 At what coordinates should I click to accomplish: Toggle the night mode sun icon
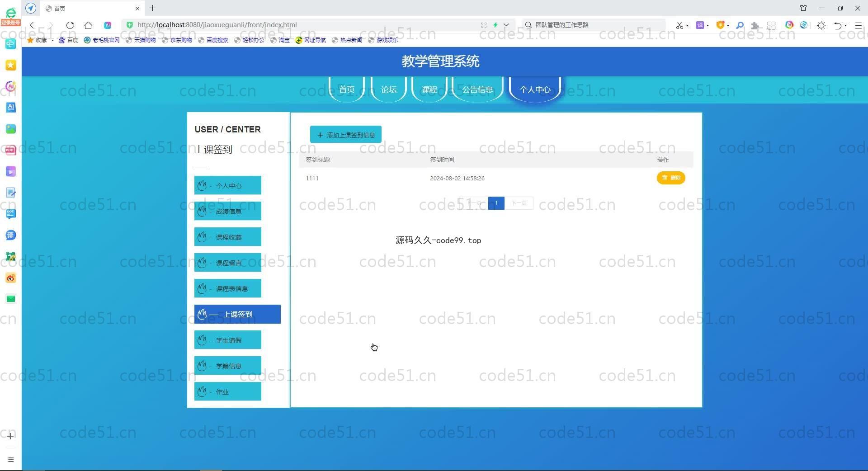click(821, 25)
